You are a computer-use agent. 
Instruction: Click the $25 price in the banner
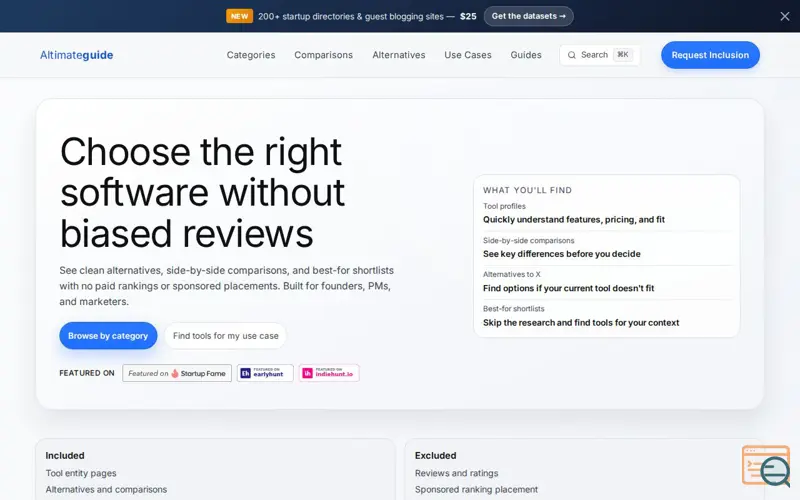[468, 16]
